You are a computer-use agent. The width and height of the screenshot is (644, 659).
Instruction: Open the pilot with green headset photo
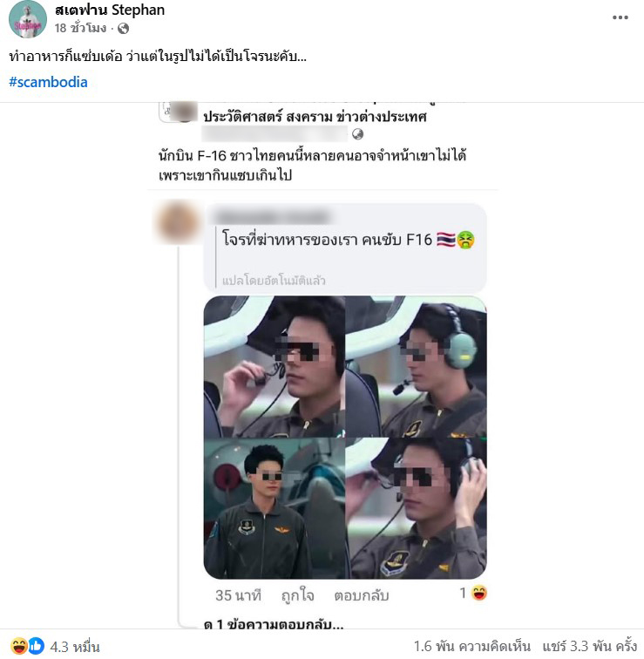click(x=417, y=366)
